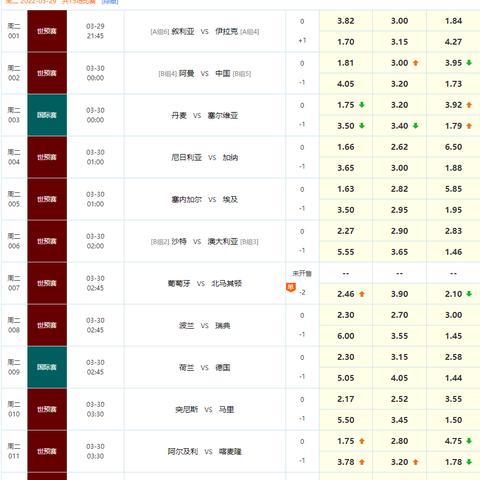The height and width of the screenshot is (480, 480).
Task: Click match number 周二 010
Action: (x=14, y=409)
